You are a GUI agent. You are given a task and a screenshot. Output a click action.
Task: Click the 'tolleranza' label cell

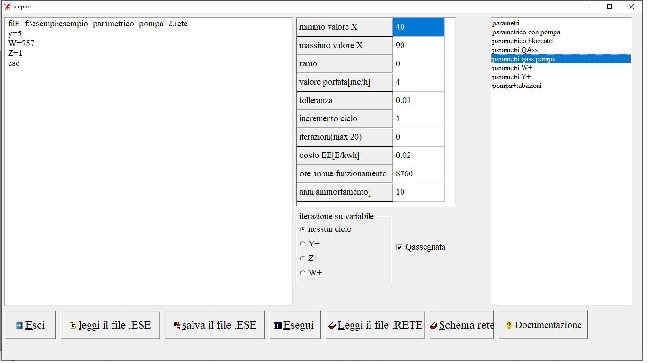point(344,100)
